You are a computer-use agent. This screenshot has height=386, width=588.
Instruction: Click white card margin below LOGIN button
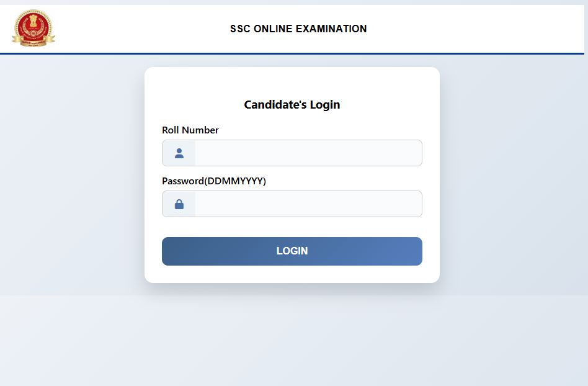292,274
